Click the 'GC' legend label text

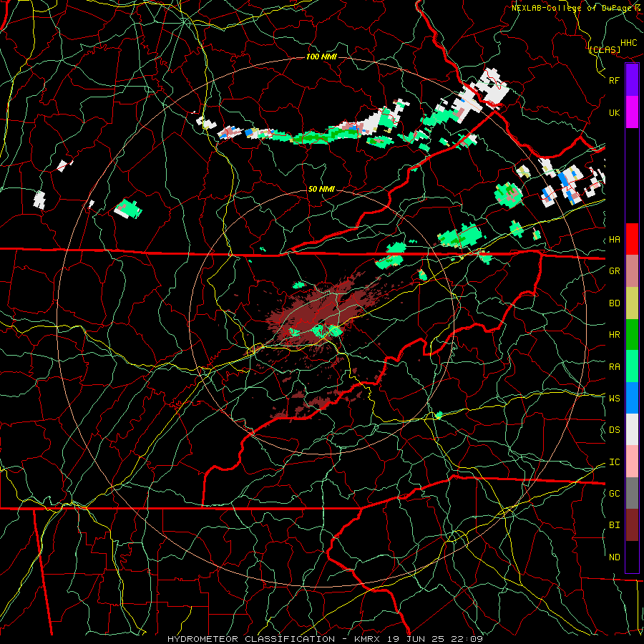click(x=614, y=494)
